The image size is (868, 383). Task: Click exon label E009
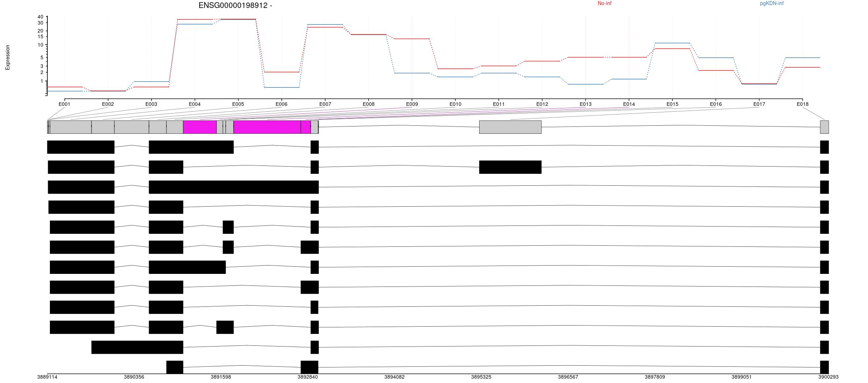click(x=412, y=104)
